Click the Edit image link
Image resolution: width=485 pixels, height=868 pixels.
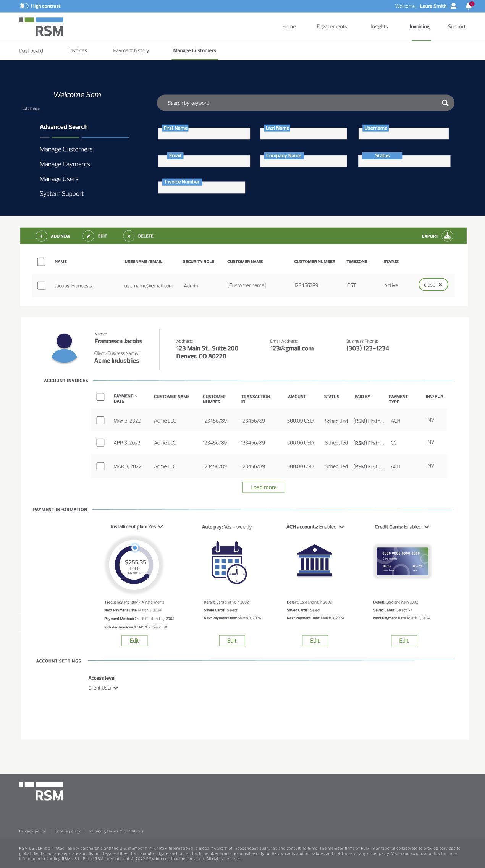(x=31, y=108)
